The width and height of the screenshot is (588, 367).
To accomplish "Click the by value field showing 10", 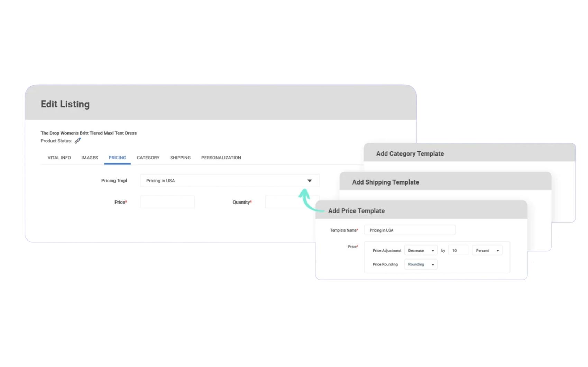I will (x=458, y=250).
